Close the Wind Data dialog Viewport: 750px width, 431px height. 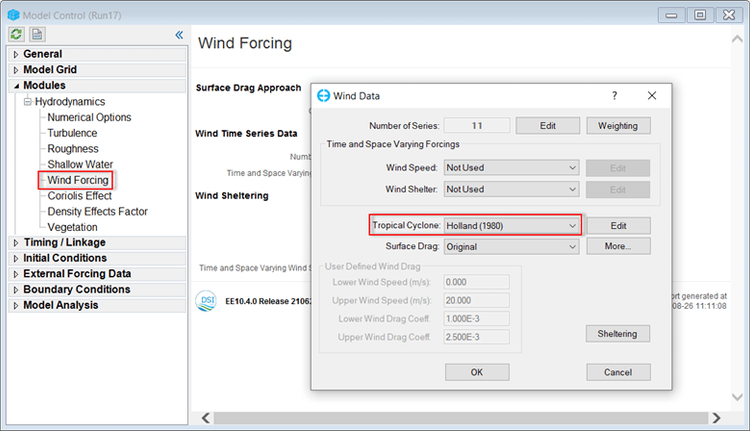652,96
